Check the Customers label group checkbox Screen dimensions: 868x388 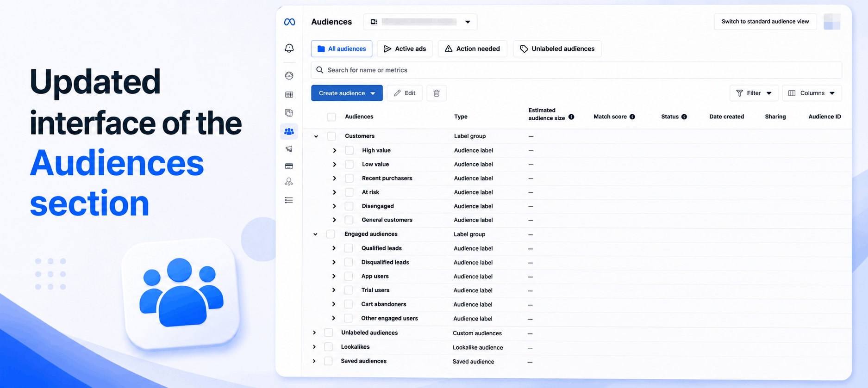331,136
